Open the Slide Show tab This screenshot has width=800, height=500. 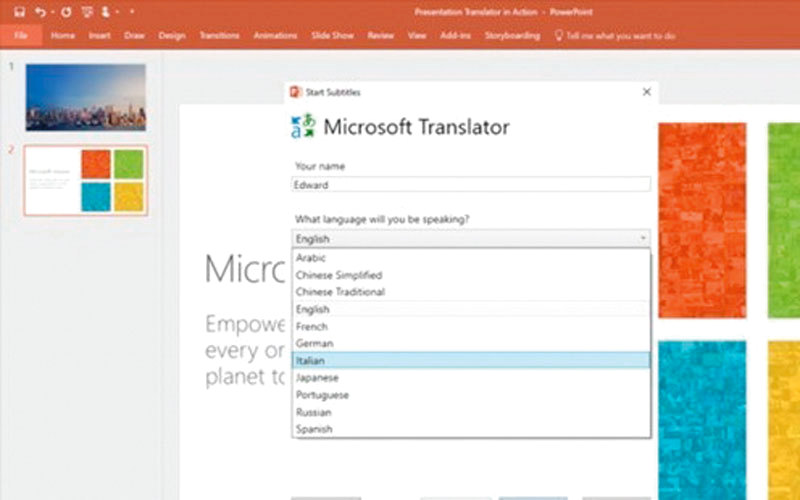pyautogui.click(x=331, y=35)
